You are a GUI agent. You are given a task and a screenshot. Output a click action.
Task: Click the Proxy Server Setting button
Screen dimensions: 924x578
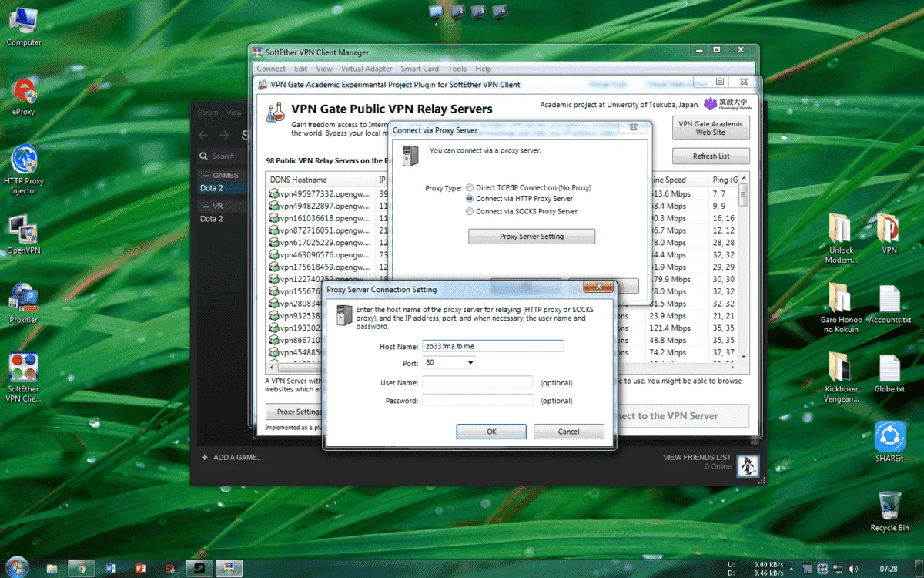click(531, 237)
